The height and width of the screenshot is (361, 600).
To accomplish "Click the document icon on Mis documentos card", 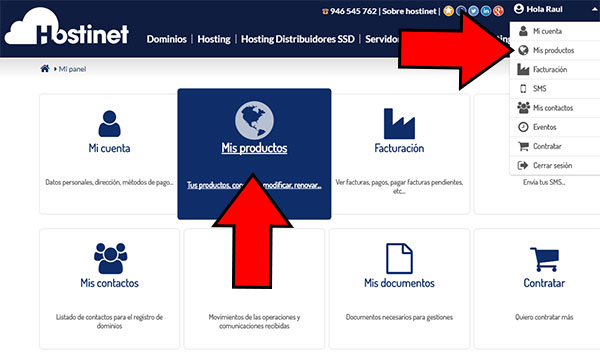I will coord(399,258).
